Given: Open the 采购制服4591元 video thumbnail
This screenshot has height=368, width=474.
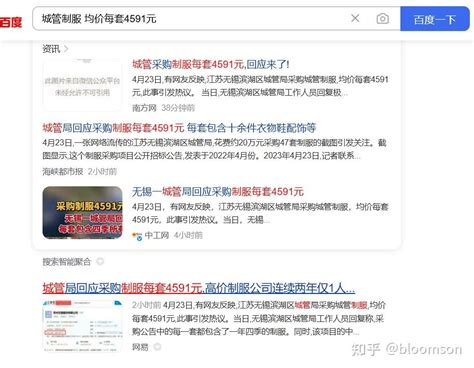Looking at the screenshot, I should click(x=82, y=212).
